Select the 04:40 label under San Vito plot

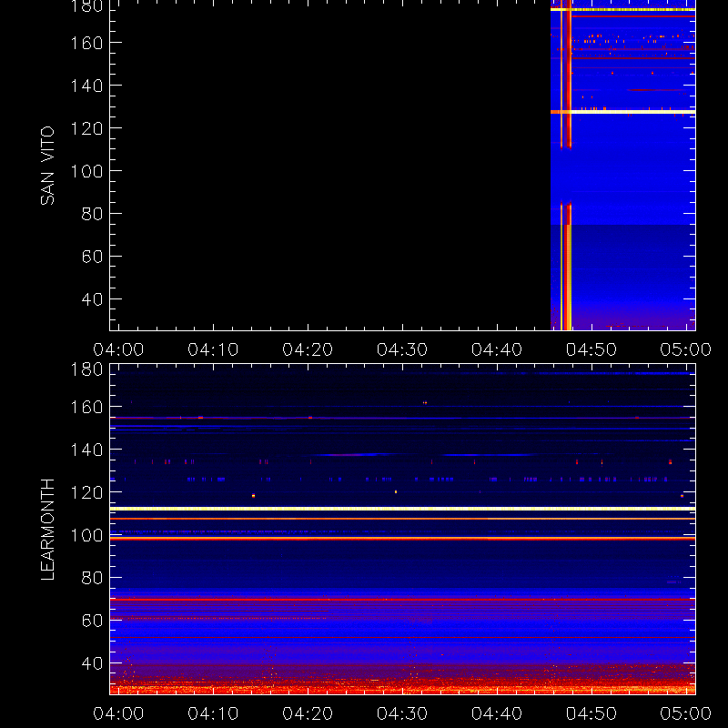pos(497,349)
